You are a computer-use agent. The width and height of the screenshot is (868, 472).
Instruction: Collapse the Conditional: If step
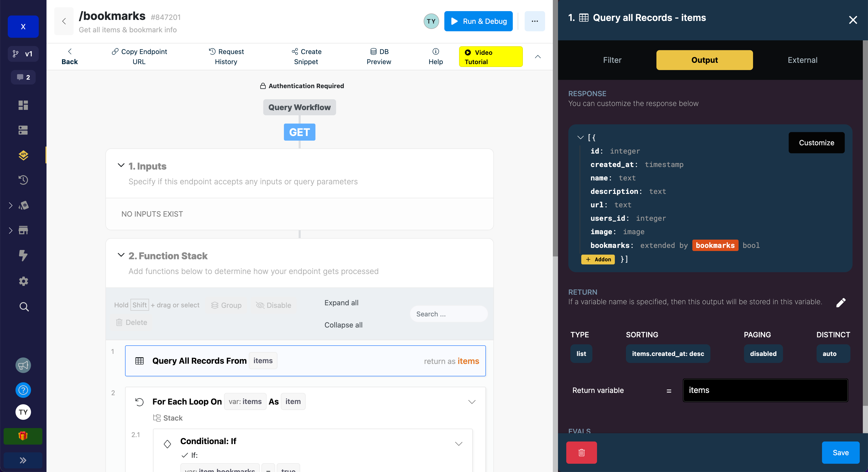(459, 443)
